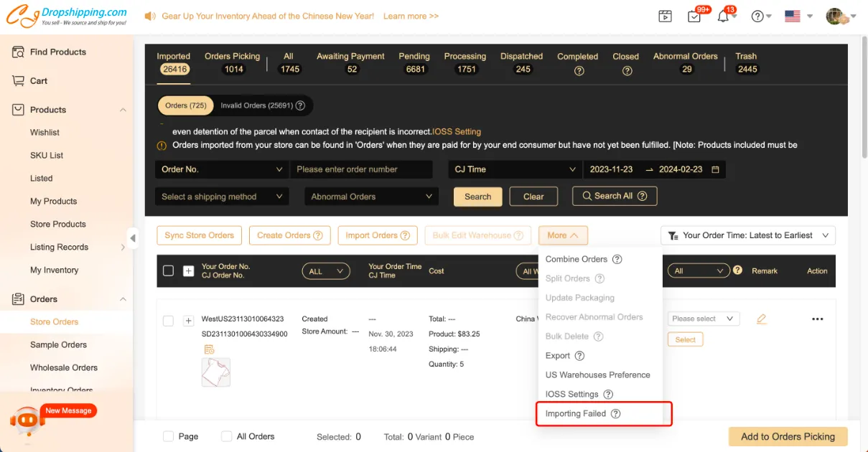Click Add to Orders Picking button
The height and width of the screenshot is (452, 868).
788,436
